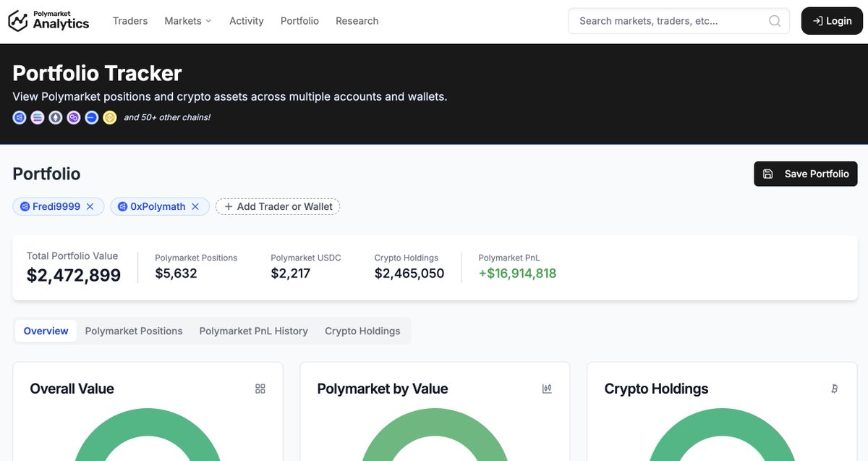Select the Crypto Holdings tab

(x=362, y=331)
